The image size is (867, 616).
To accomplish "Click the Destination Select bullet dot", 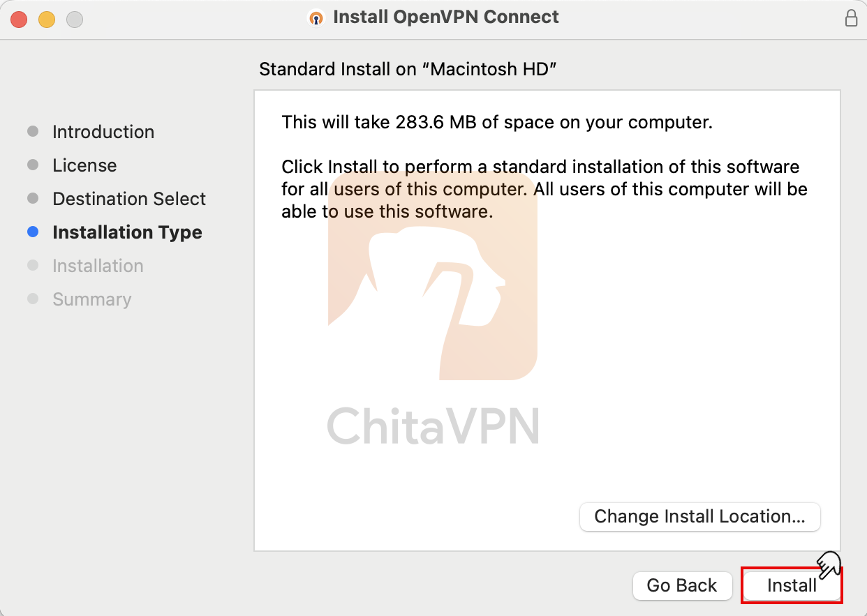I will 33,199.
